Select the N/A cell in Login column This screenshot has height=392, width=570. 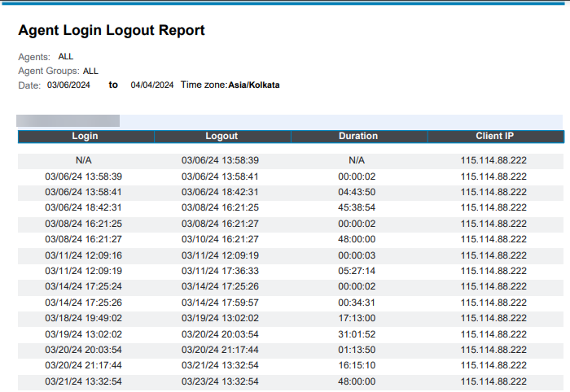(84, 160)
